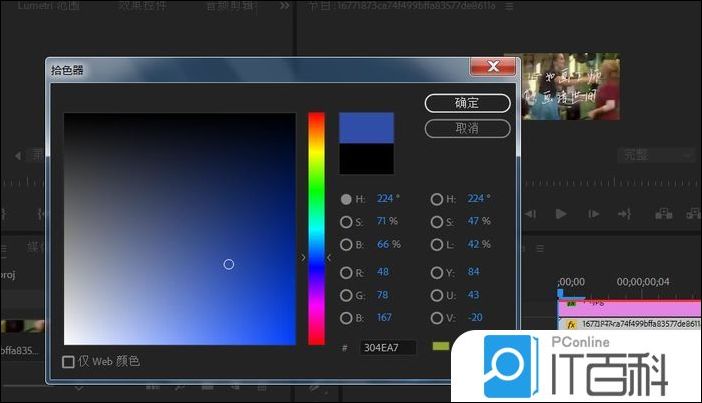Switch to the 效果控件 tab
This screenshot has height=403, width=702.
pos(142,6)
